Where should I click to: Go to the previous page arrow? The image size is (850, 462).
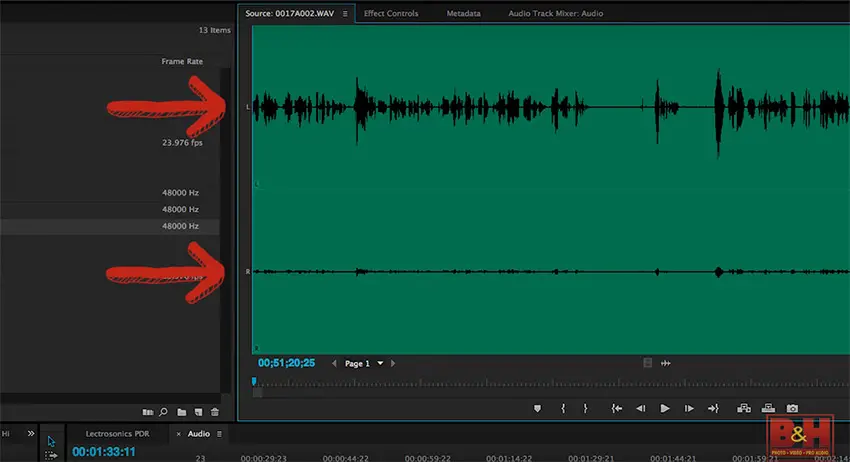coord(334,363)
